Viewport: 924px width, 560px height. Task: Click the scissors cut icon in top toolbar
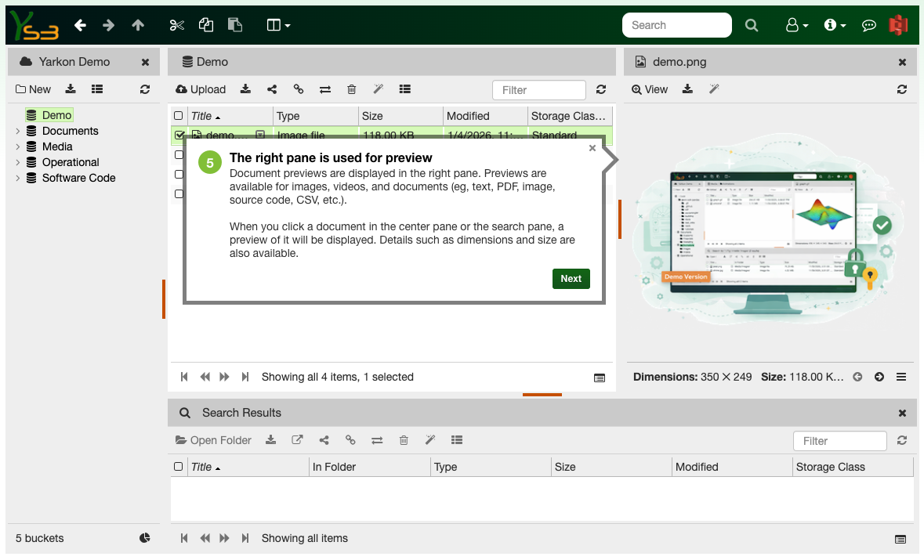pos(176,25)
